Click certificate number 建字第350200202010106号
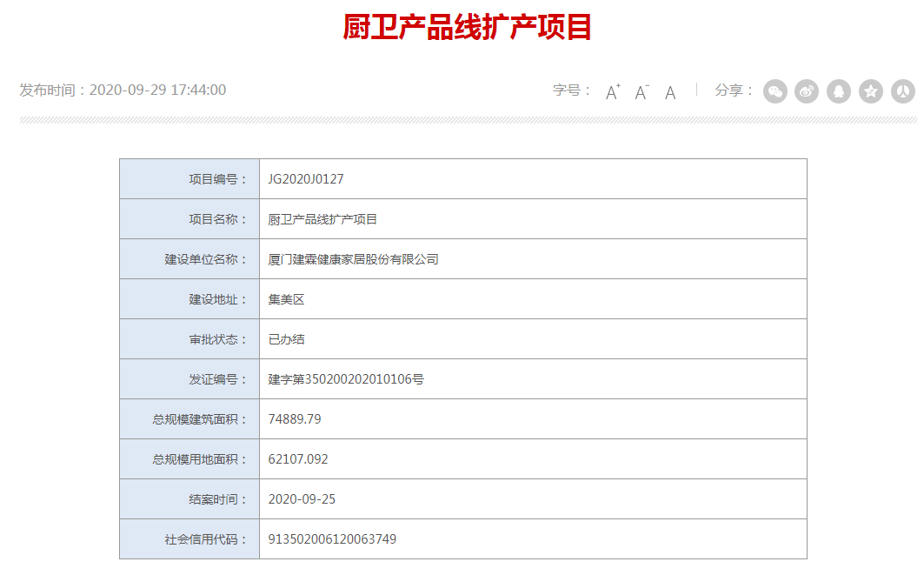 coord(346,379)
